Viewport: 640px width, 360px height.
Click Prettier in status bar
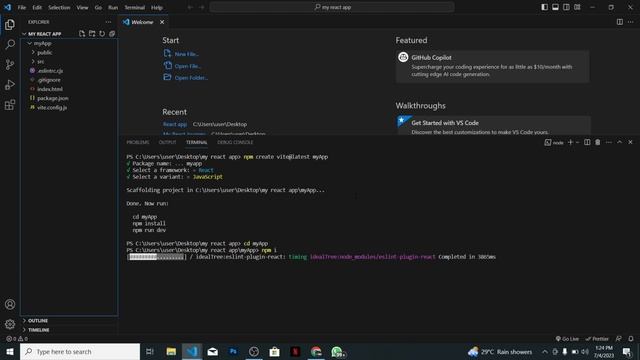[597, 339]
